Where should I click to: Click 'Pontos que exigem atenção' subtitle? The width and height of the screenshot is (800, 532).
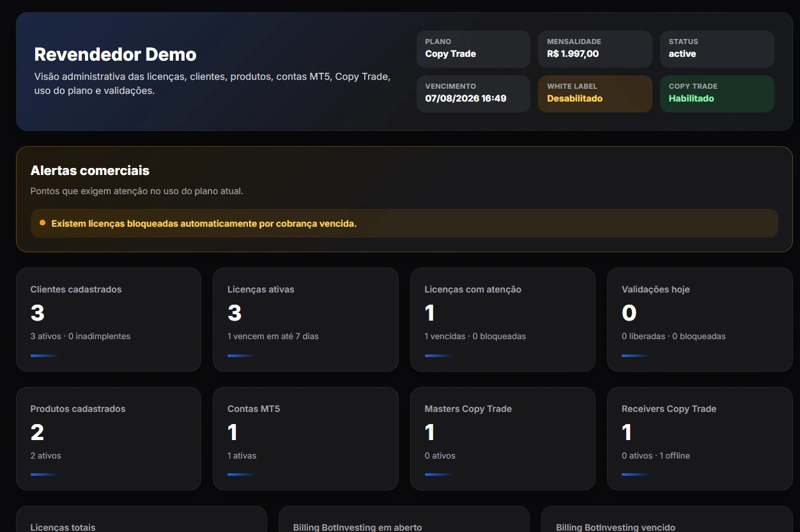[x=137, y=191]
